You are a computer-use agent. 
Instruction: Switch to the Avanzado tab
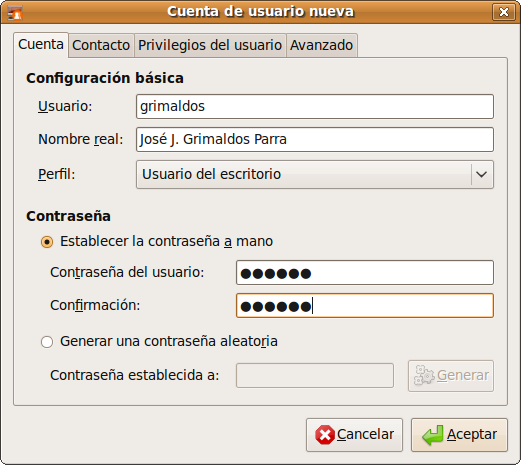(322, 45)
